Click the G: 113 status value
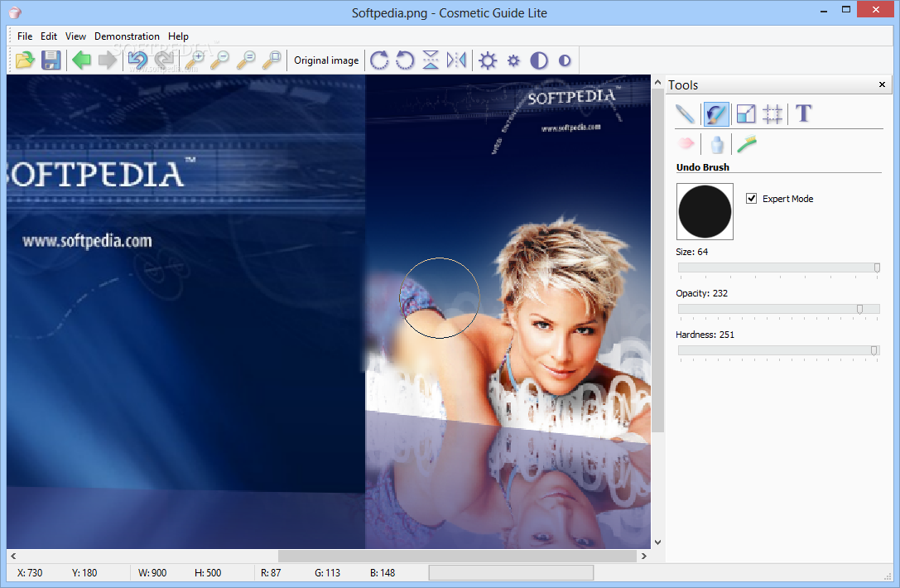This screenshot has width=900, height=588. click(x=327, y=572)
